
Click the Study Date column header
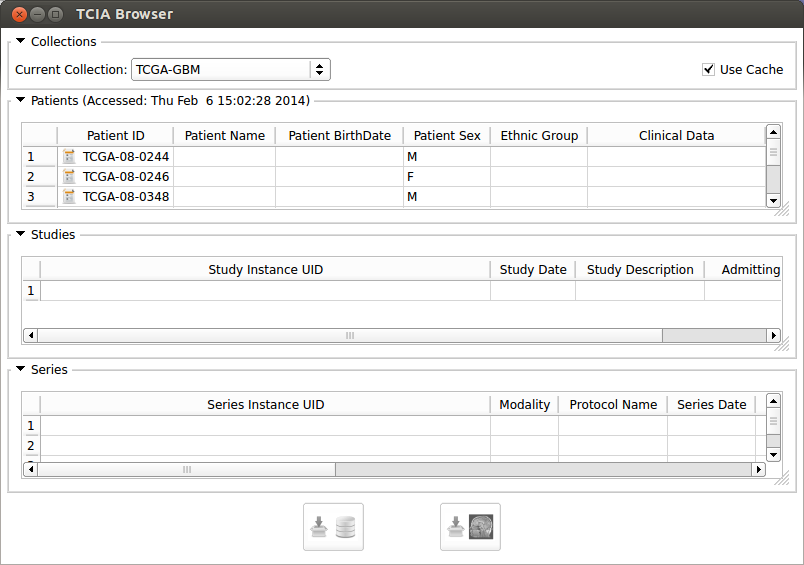[532, 270]
